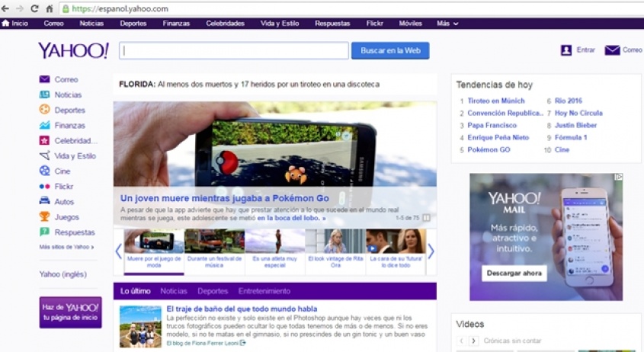This screenshot has height=352, width=644.
Task: Expand the Más dropdown in the top navigation
Action: (447, 24)
